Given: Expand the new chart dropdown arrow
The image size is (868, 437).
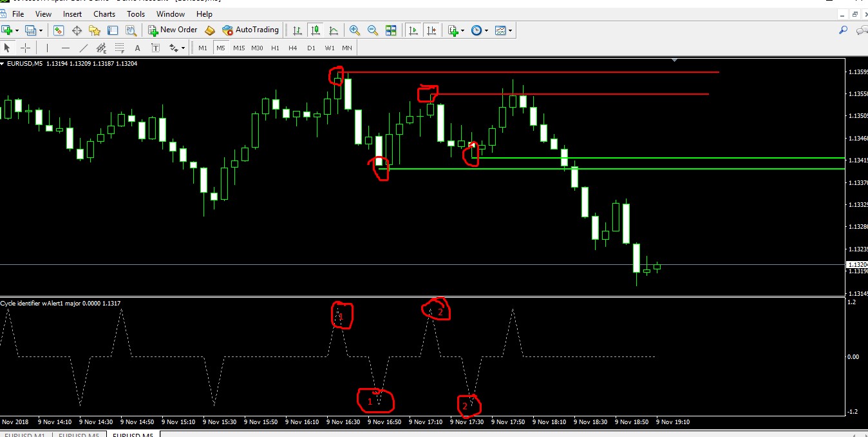Looking at the screenshot, I should click(17, 30).
